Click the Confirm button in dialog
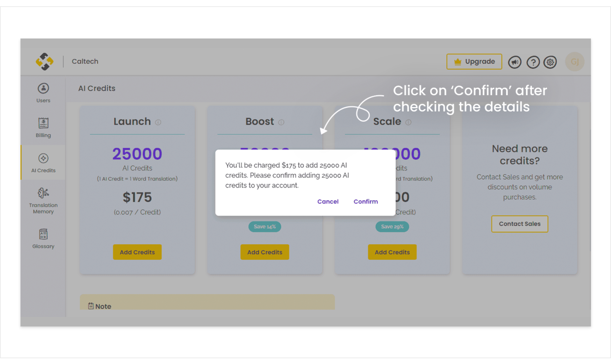 [366, 201]
